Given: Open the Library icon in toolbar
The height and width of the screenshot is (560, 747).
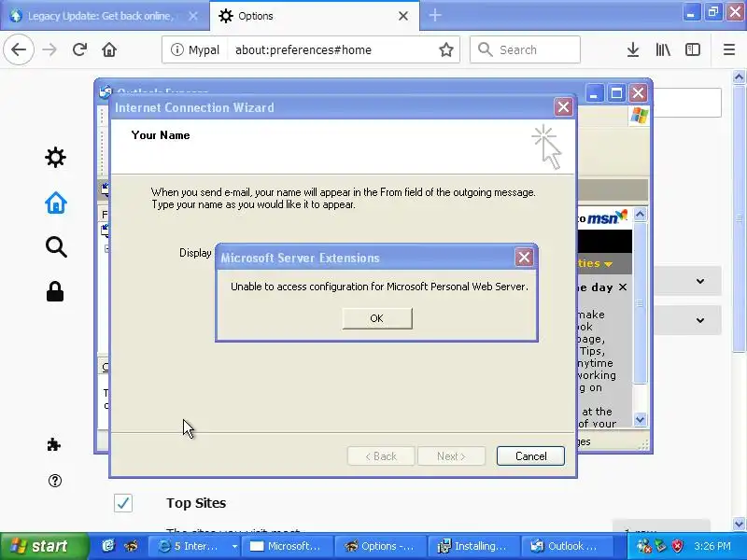Looking at the screenshot, I should pyautogui.click(x=663, y=49).
